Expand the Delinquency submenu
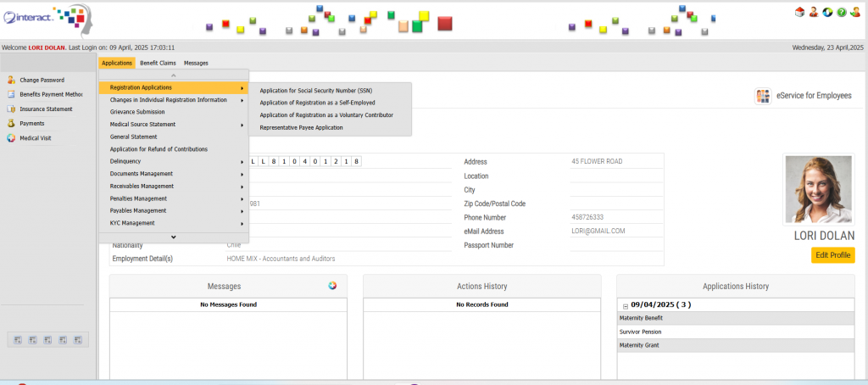 point(125,161)
